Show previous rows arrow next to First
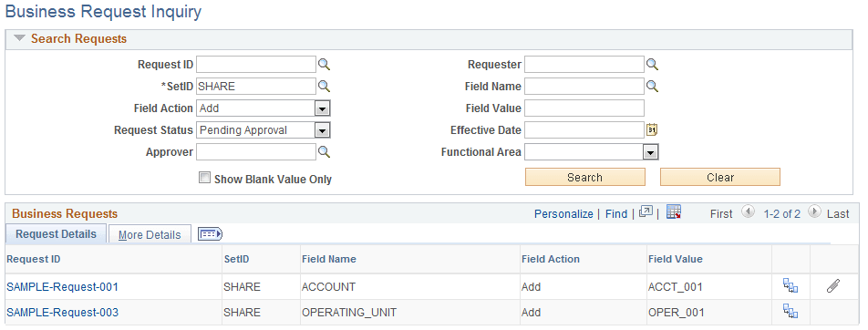Image resolution: width=868 pixels, height=330 pixels. 748,211
